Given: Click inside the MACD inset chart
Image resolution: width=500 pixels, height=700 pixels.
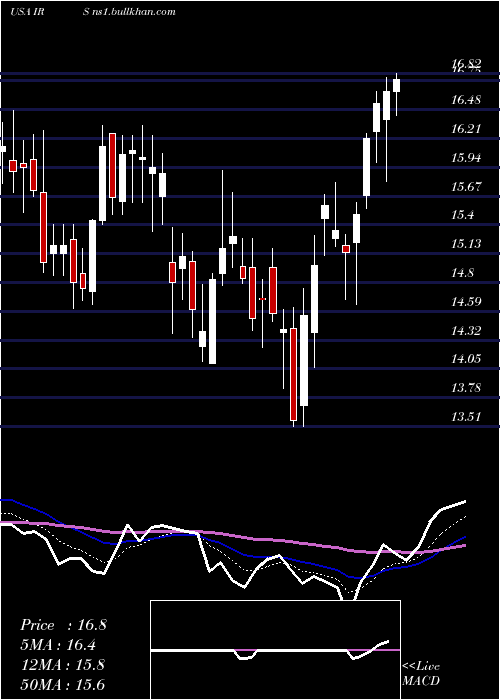Looking at the screenshot, I should pyautogui.click(x=275, y=650).
